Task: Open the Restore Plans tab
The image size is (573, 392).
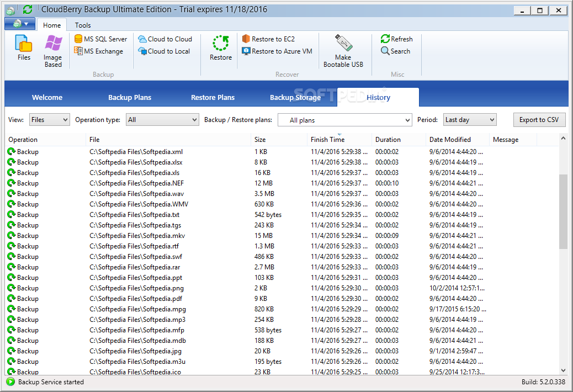Action: coord(213,98)
